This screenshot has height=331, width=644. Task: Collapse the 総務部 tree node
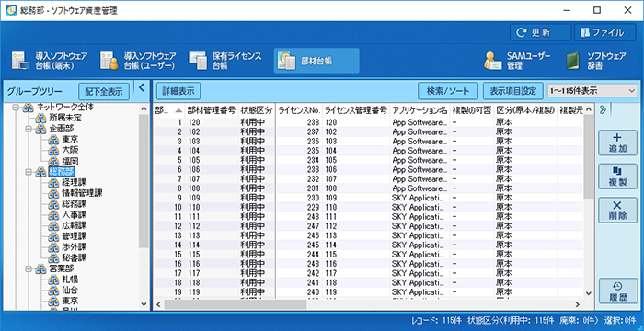coord(29,172)
